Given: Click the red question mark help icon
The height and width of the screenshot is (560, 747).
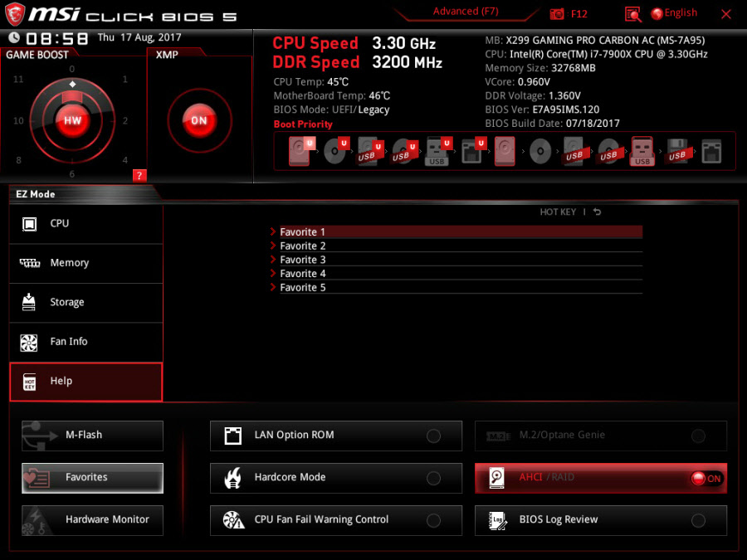Looking at the screenshot, I should 139,175.
